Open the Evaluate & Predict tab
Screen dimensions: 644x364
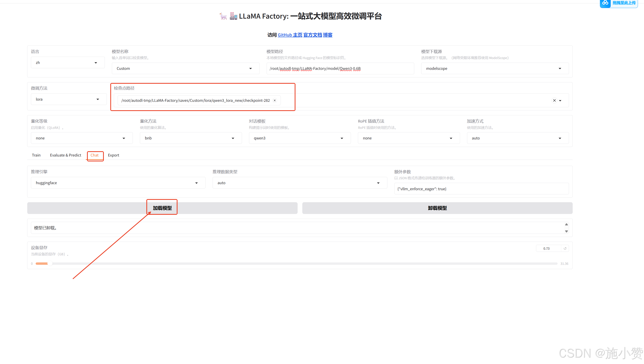(x=65, y=155)
